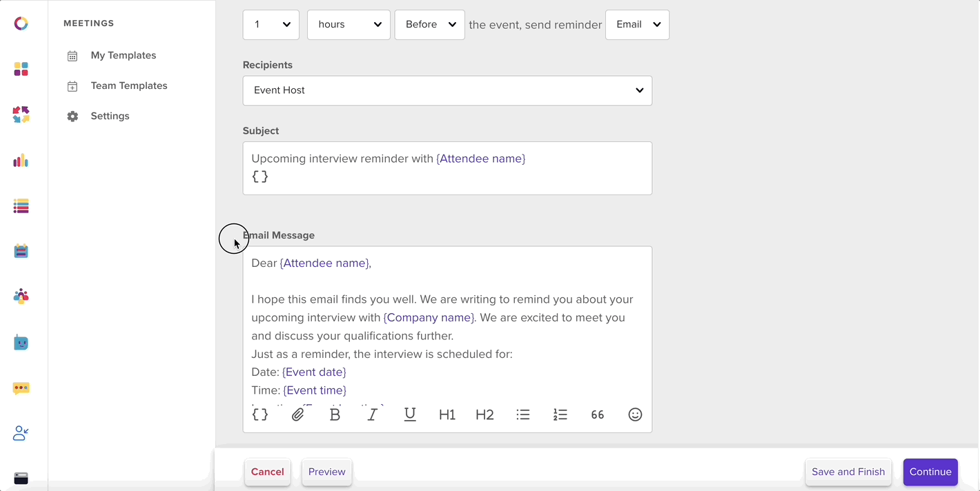
Task: Insert variable in the Subject field
Action: (x=260, y=177)
